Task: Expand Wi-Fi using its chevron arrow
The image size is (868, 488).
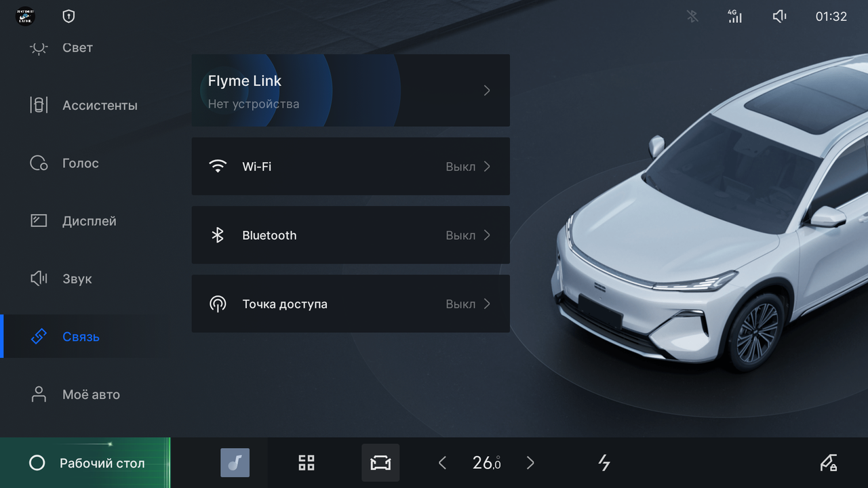Action: (487, 166)
